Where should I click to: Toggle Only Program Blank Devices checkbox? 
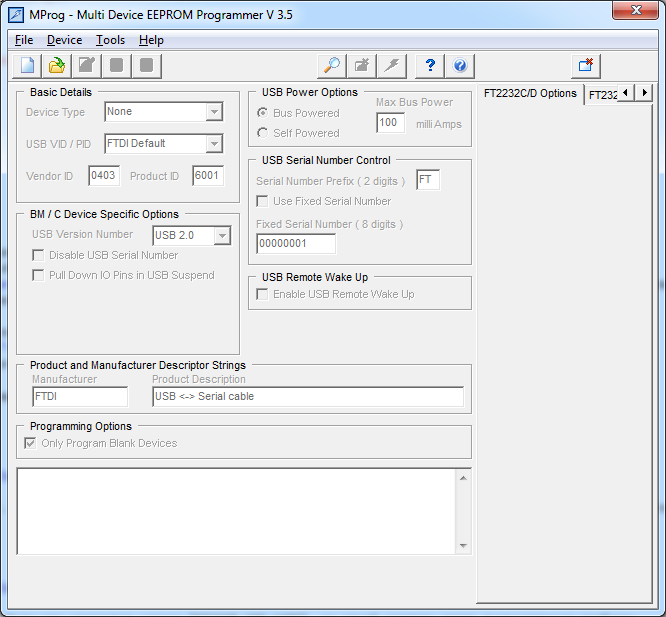click(x=31, y=443)
